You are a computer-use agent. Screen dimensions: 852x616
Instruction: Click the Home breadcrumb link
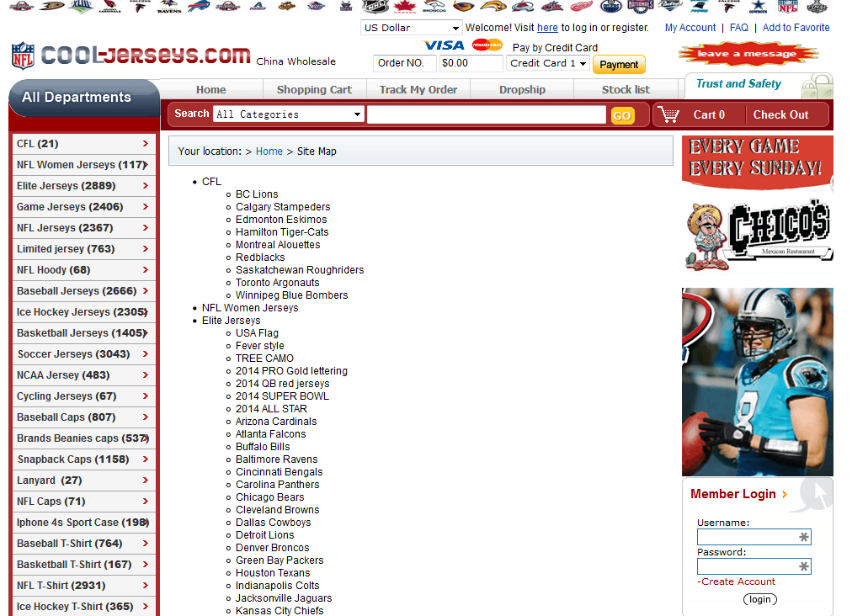(269, 151)
